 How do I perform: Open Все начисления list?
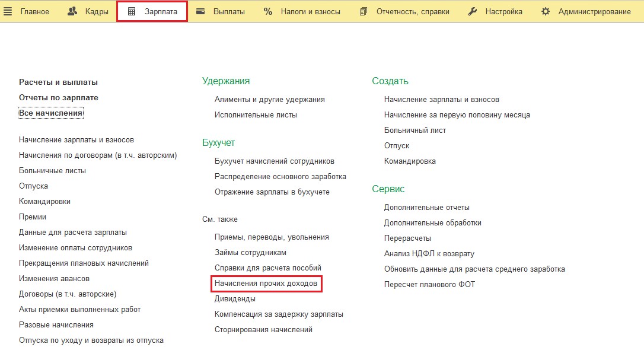(x=51, y=113)
